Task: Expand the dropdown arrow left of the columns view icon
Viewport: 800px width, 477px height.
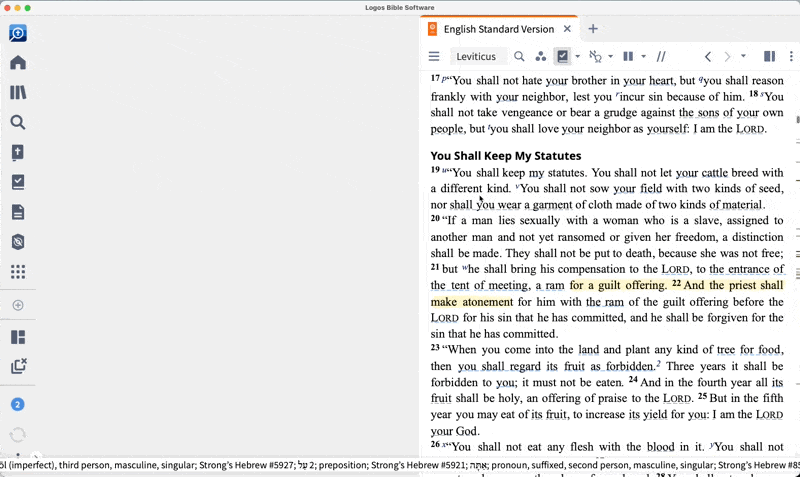Action: pos(610,57)
